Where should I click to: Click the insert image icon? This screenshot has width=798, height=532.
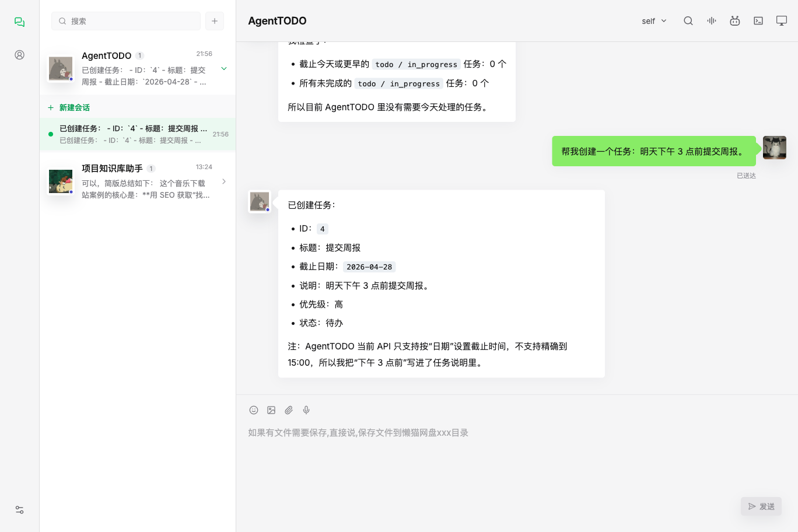point(271,410)
